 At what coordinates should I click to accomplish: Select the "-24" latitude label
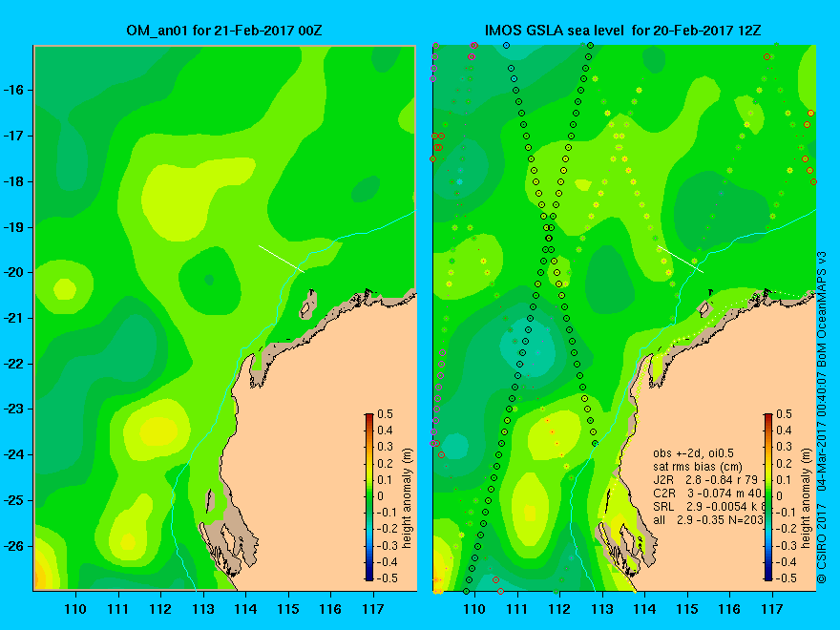[x=12, y=454]
